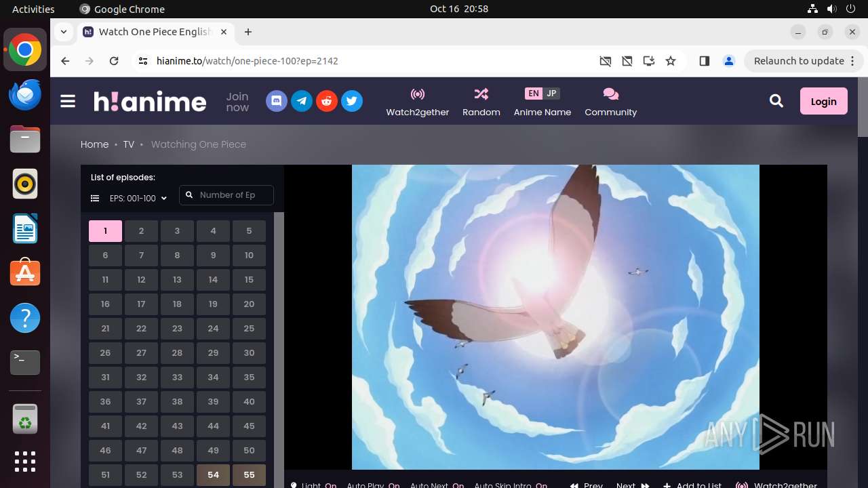The width and height of the screenshot is (868, 488).
Task: Toggle Auto Play setting
Action: coord(373,485)
